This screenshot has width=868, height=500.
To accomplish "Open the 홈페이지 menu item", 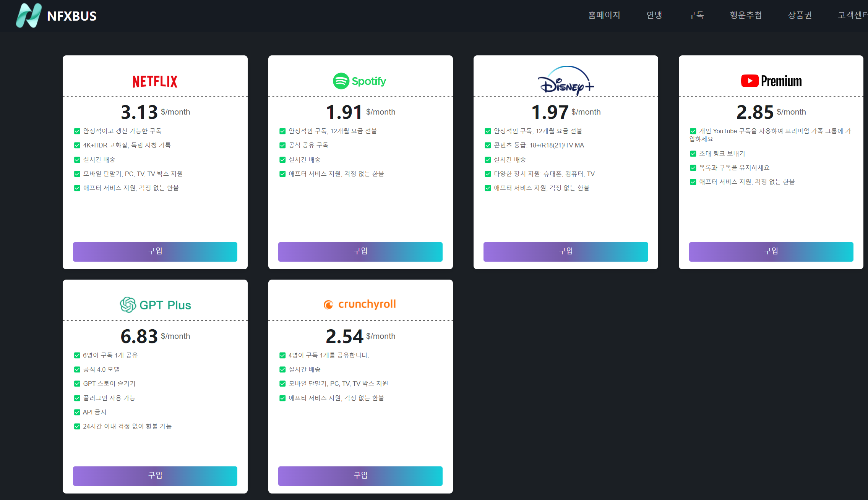I will (604, 15).
